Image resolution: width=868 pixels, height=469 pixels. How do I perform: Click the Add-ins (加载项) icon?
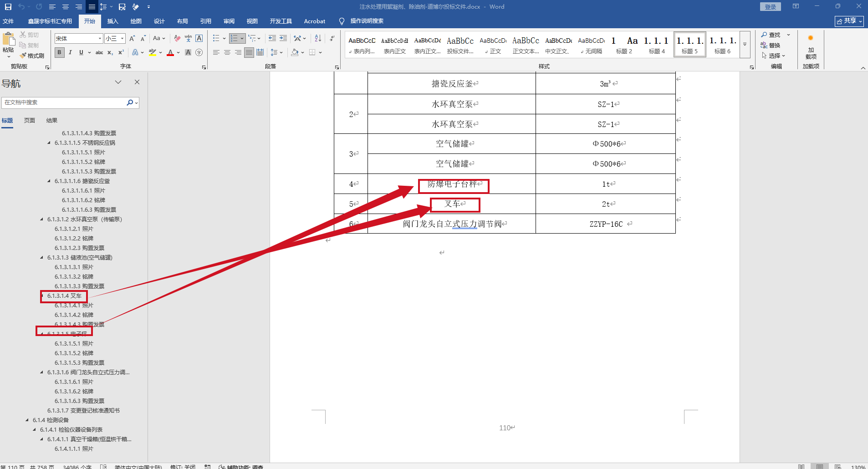point(811,47)
